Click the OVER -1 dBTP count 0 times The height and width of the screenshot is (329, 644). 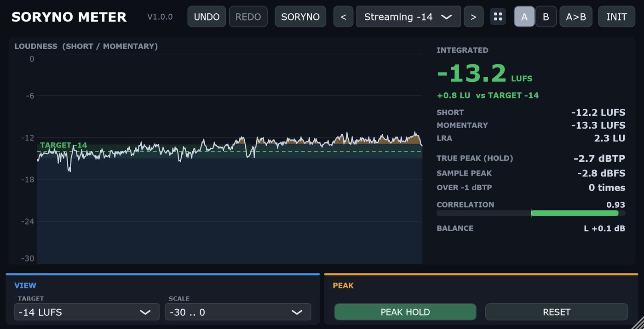click(x=607, y=187)
